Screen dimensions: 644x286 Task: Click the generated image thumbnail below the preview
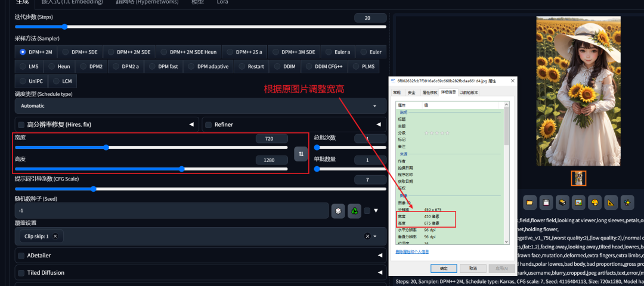click(x=578, y=178)
